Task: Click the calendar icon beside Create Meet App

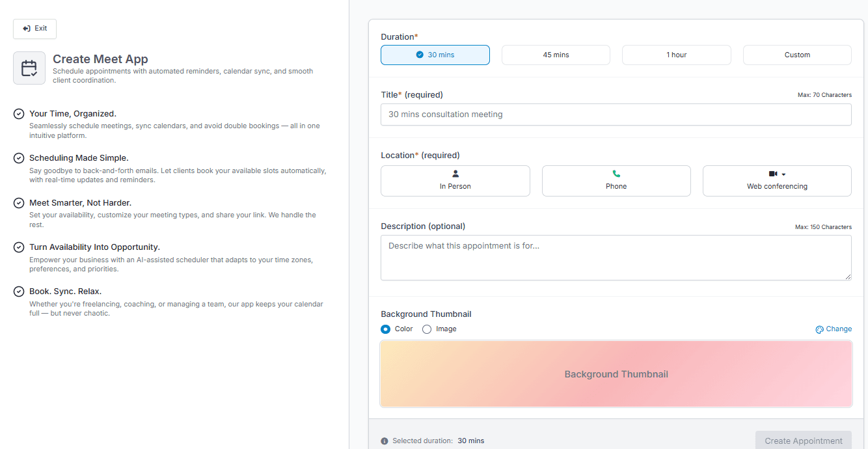Action: point(29,68)
